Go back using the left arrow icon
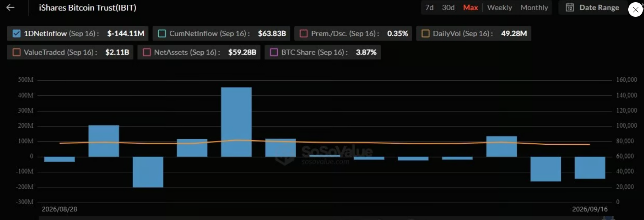The width and height of the screenshot is (644, 220). coord(10,7)
